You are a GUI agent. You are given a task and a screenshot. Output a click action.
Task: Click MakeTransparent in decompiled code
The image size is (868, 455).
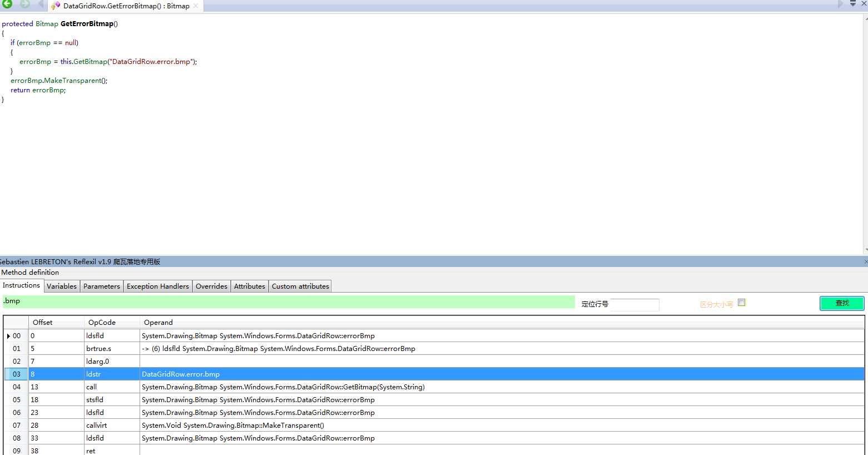click(73, 81)
